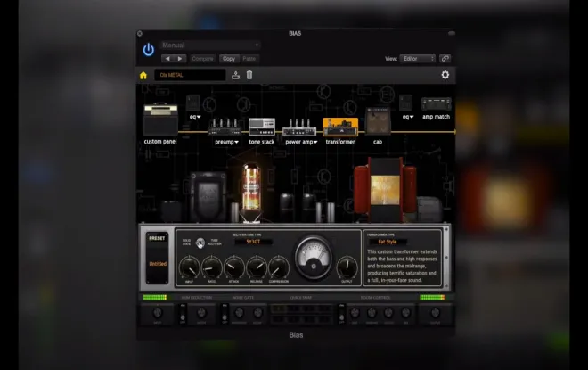The image size is (588, 370).
Task: Adjust the Ratio knob
Action: click(212, 267)
